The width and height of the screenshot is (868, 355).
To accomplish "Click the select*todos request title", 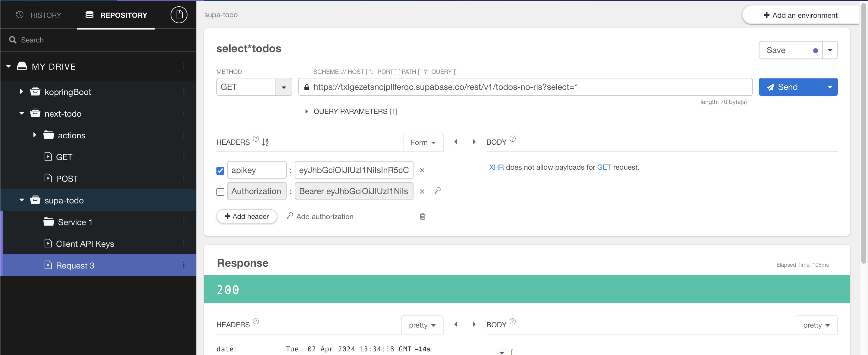I will 249,49.
